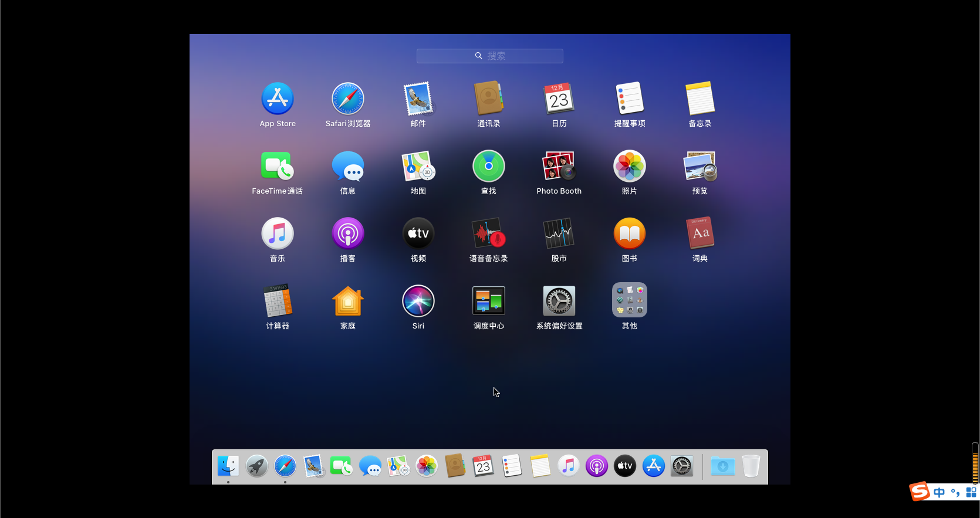The image size is (980, 518).
Task: Open Photos from the Dock
Action: [x=427, y=466]
